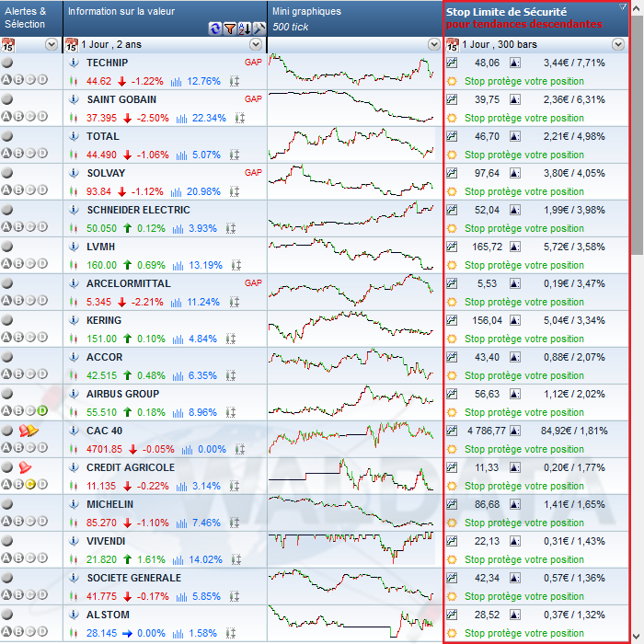Image resolution: width=644 pixels, height=644 pixels.
Task: Open the info icon for LVMH
Action: [x=74, y=247]
